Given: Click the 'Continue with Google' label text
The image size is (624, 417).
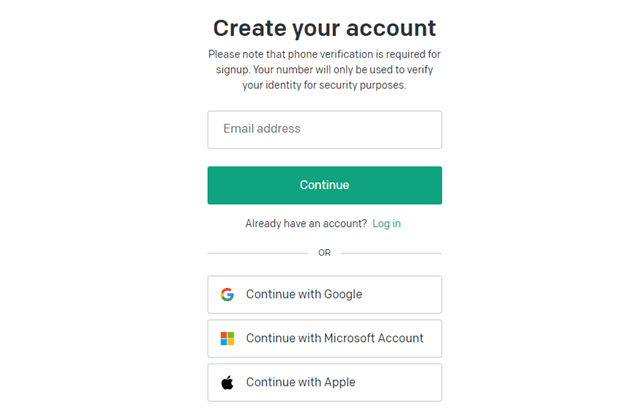Looking at the screenshot, I should coord(304,295).
